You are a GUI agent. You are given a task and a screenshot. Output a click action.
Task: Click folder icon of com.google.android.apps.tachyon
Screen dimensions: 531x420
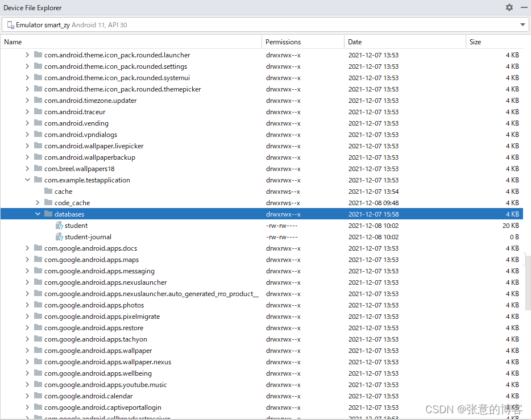click(38, 339)
